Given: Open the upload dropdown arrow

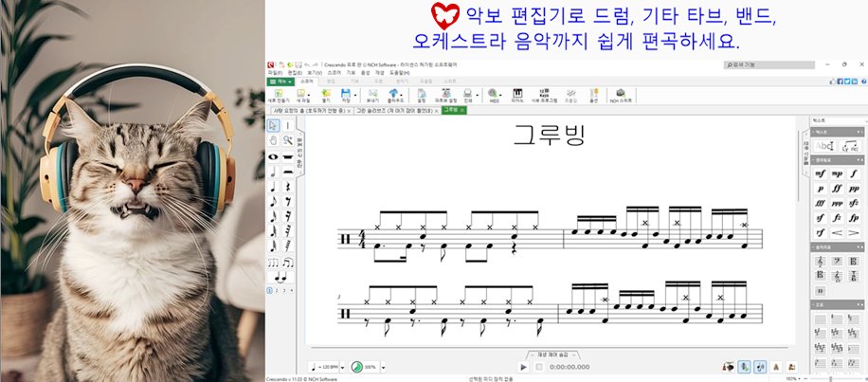Looking at the screenshot, I should (x=401, y=95).
